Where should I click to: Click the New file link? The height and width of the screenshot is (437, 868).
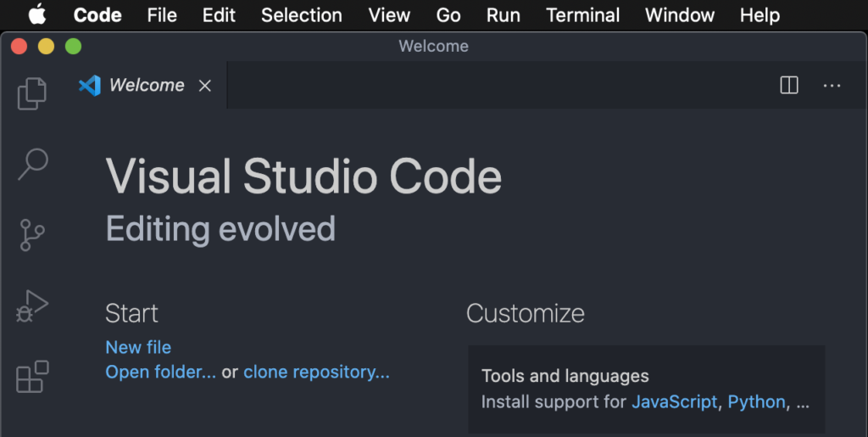pyautogui.click(x=138, y=347)
